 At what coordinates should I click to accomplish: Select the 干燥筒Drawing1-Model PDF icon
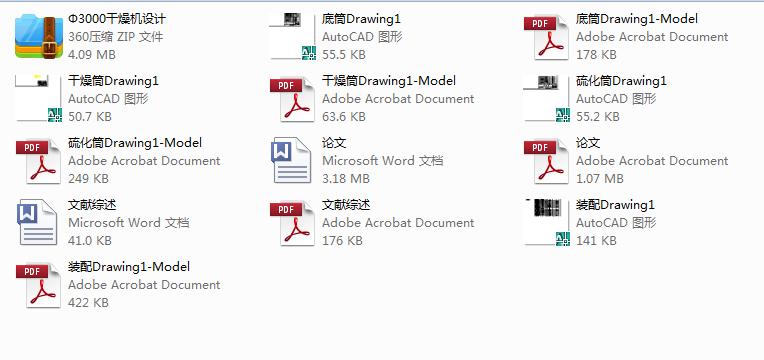tap(292, 99)
